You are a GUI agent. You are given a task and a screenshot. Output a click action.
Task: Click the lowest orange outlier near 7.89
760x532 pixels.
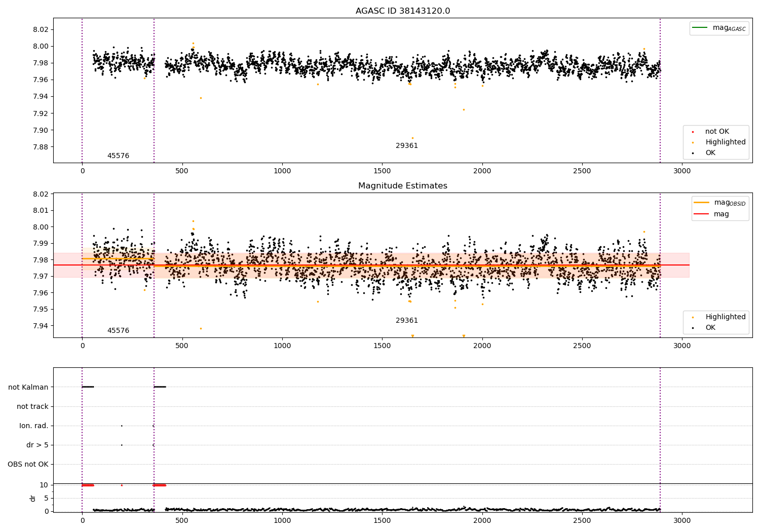pos(412,138)
